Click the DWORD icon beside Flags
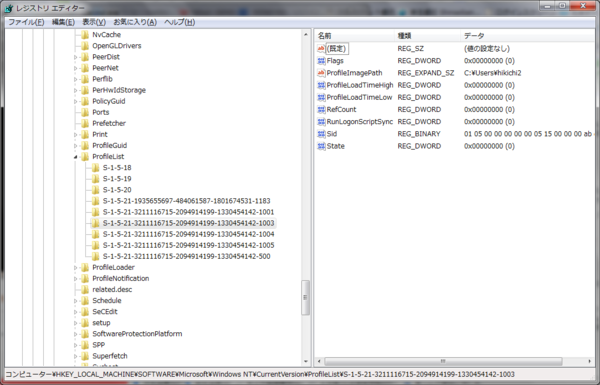This screenshot has width=600, height=385. [321, 61]
